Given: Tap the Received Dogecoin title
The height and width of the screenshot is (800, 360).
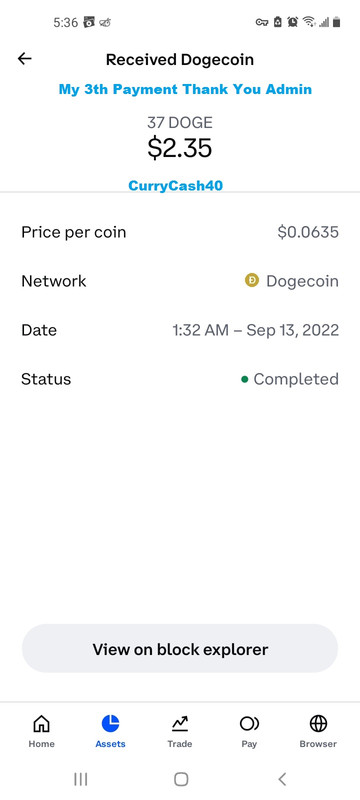Looking at the screenshot, I should pyautogui.click(x=179, y=60).
